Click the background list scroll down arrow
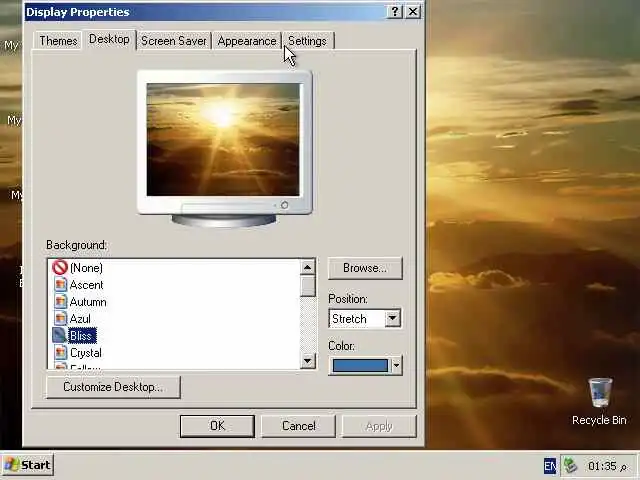Viewport: 640px width, 480px height. click(x=307, y=361)
